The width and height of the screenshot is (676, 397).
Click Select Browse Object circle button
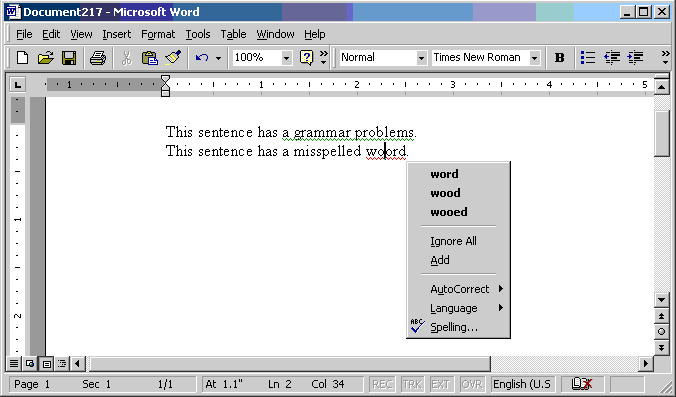[661, 331]
